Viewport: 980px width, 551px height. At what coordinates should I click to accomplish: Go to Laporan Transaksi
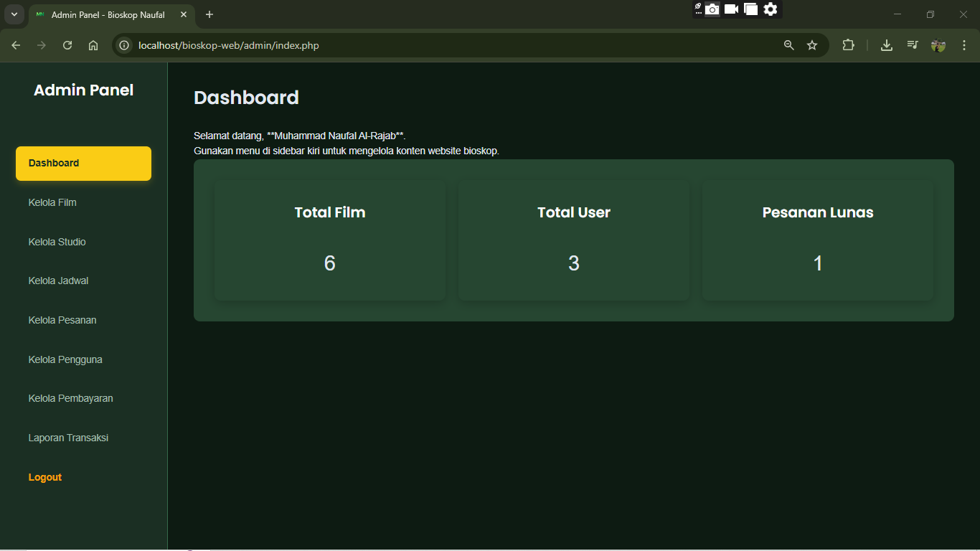click(x=68, y=438)
